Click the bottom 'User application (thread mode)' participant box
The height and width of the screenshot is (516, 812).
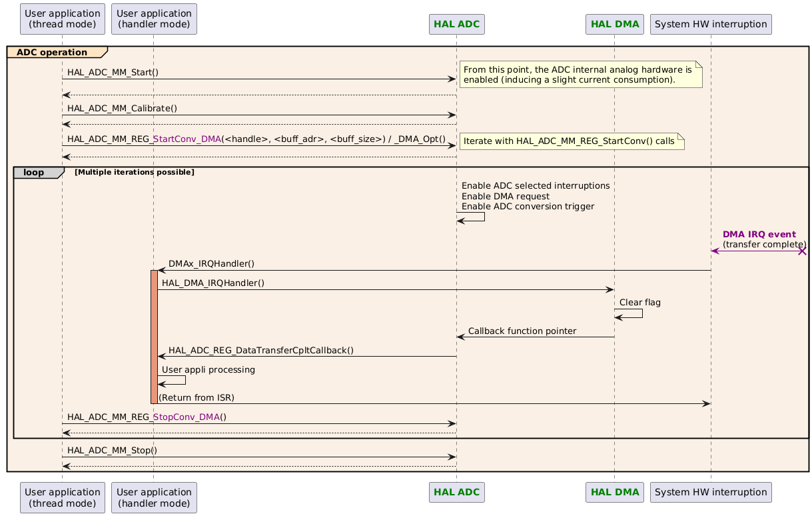pyautogui.click(x=63, y=497)
